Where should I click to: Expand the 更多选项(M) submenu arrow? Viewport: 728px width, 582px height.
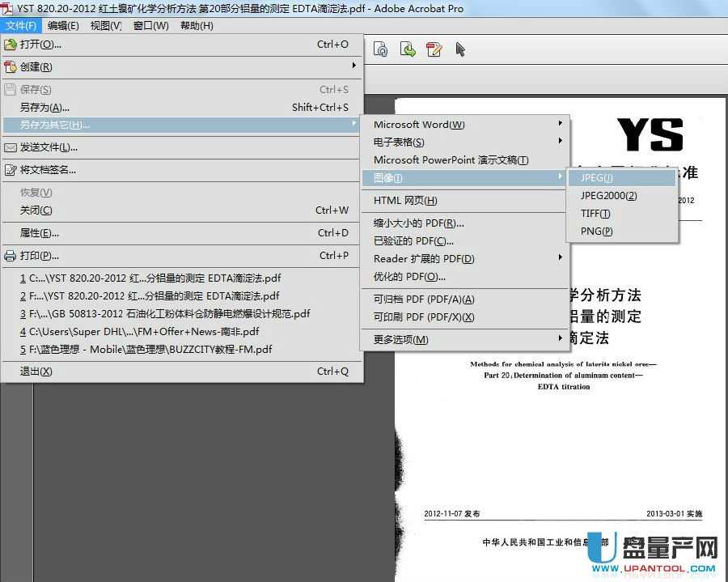[x=560, y=339]
